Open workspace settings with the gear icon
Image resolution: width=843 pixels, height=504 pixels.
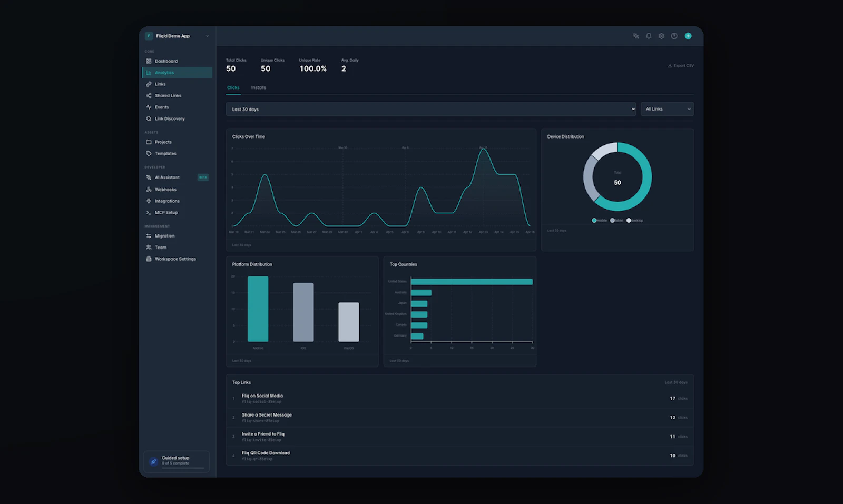coord(661,36)
